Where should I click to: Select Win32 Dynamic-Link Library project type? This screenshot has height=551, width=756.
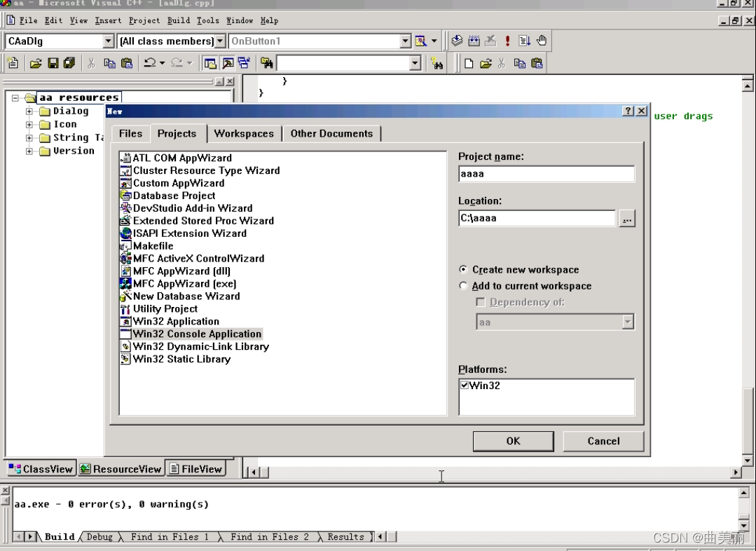click(x=200, y=346)
